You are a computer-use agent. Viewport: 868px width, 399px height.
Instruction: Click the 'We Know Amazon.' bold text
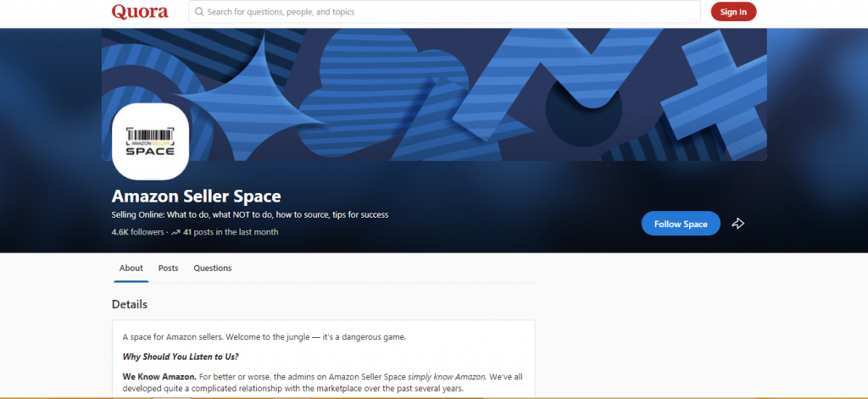[x=159, y=377]
